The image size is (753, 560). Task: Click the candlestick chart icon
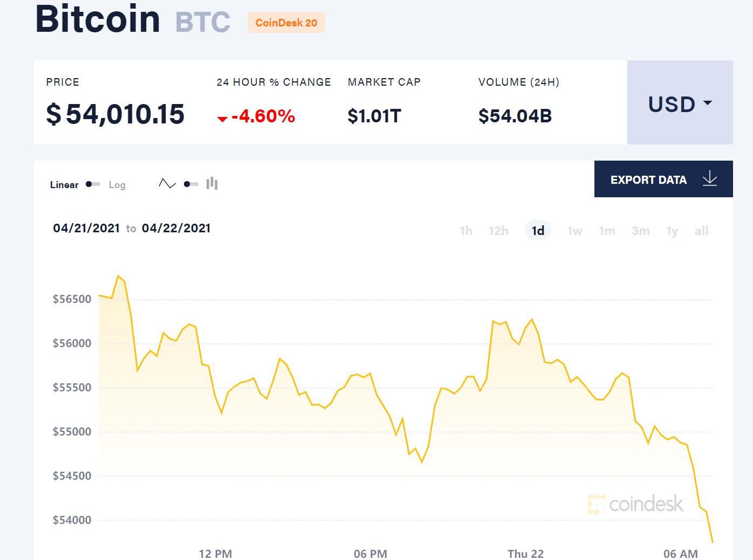pos(212,184)
